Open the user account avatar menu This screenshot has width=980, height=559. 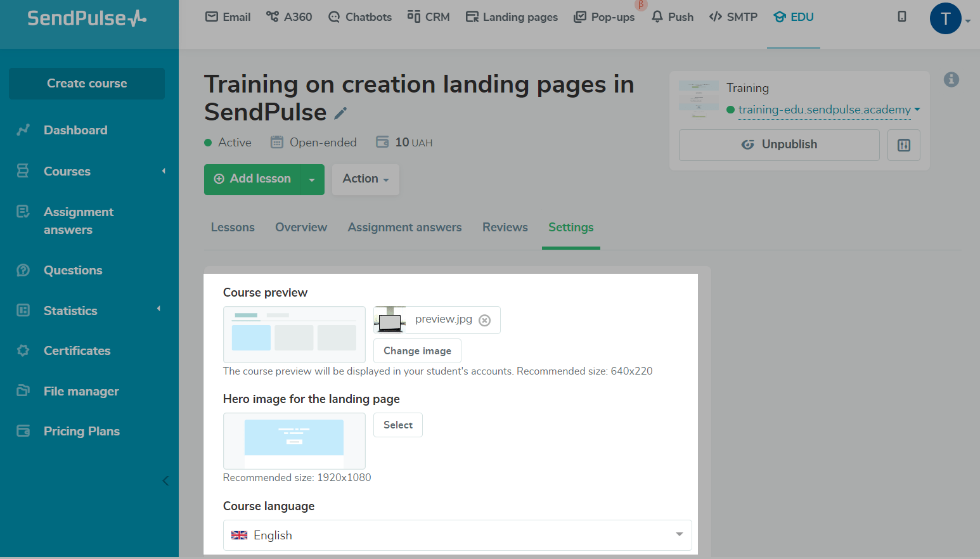click(x=946, y=18)
